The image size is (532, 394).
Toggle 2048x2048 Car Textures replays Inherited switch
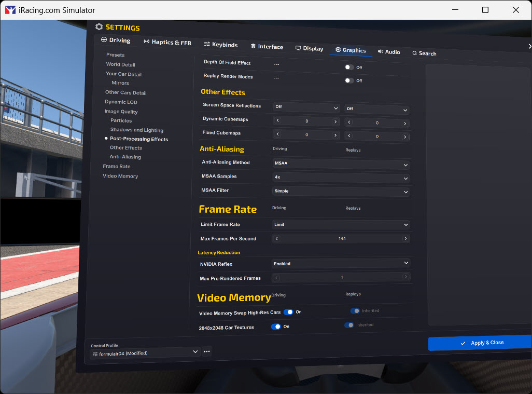pos(349,325)
